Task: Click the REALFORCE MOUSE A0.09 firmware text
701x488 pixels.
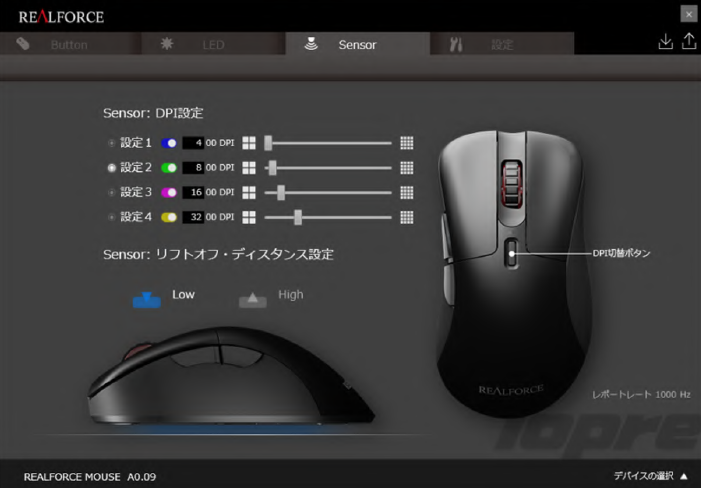Action: coord(90,477)
